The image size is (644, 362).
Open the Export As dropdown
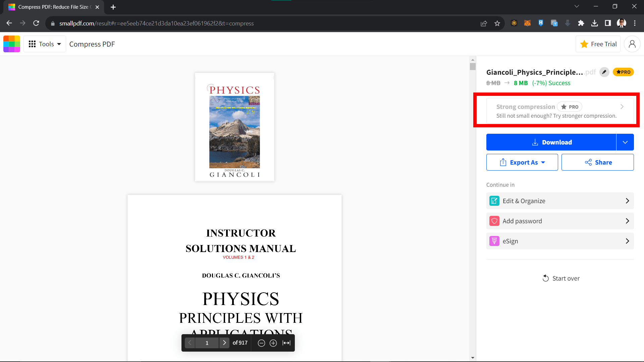522,162
